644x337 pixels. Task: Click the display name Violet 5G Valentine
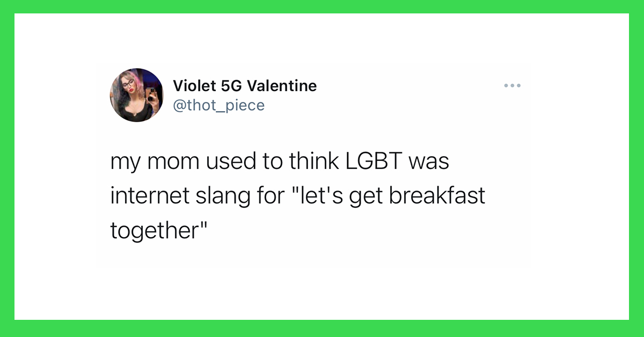tap(245, 85)
